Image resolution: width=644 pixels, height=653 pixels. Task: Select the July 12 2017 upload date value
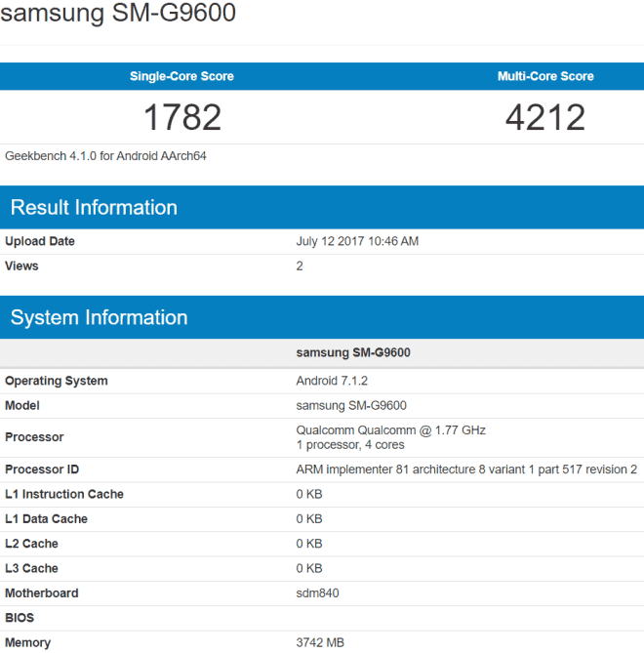click(357, 241)
